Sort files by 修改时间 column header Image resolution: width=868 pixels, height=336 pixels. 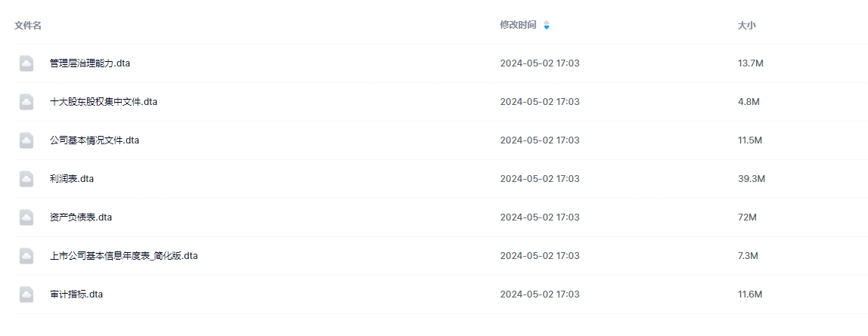click(x=518, y=25)
